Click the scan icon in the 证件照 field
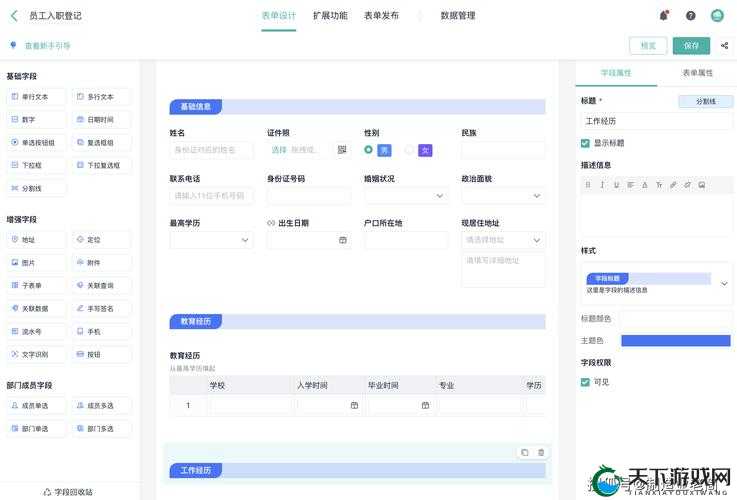737x500 pixels. click(342, 149)
